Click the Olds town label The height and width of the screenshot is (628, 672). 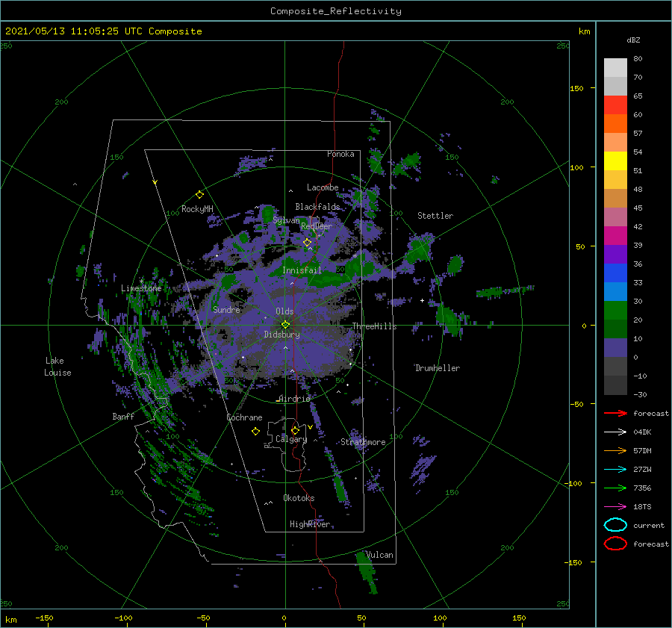(x=284, y=311)
